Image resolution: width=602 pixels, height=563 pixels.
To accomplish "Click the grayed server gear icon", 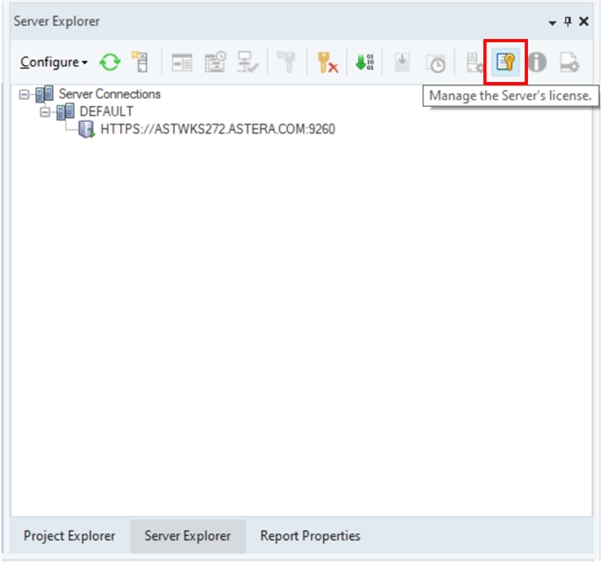I will (474, 63).
